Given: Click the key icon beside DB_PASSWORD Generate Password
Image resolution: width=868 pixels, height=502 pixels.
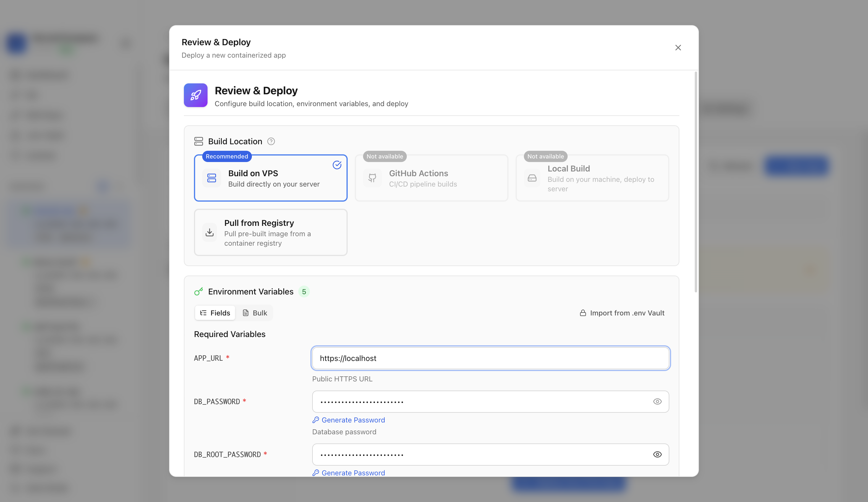Looking at the screenshot, I should pos(315,420).
